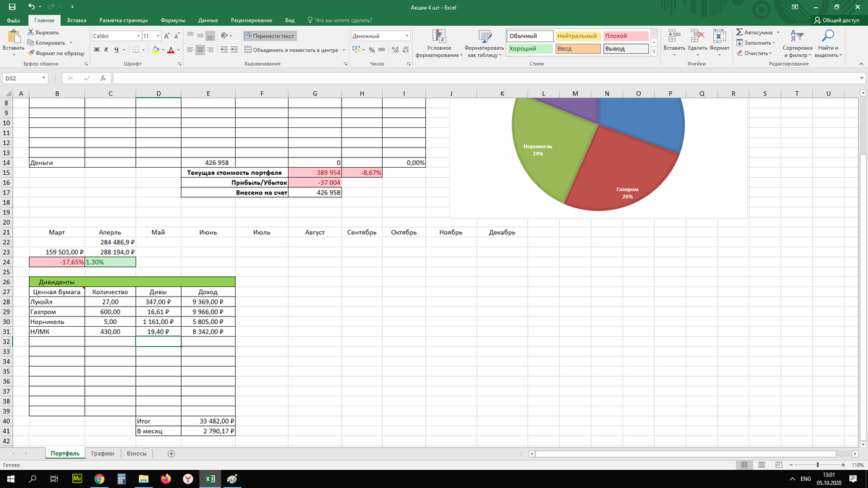Toggle Italic (К) formatting
Image resolution: width=868 pixels, height=488 pixels.
pyautogui.click(x=106, y=50)
